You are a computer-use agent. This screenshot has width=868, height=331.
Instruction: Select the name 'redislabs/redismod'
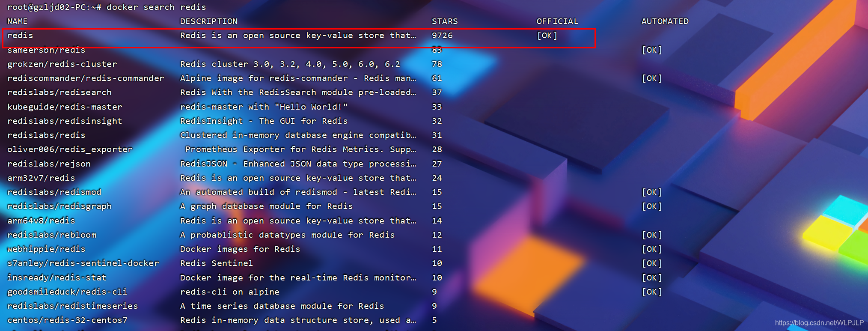[54, 192]
